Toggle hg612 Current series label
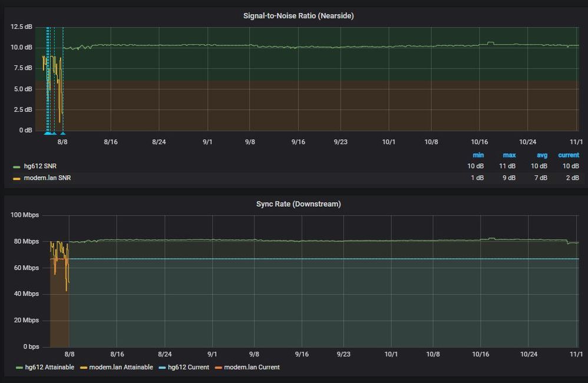Image resolution: width=588 pixels, height=383 pixels. click(x=189, y=367)
